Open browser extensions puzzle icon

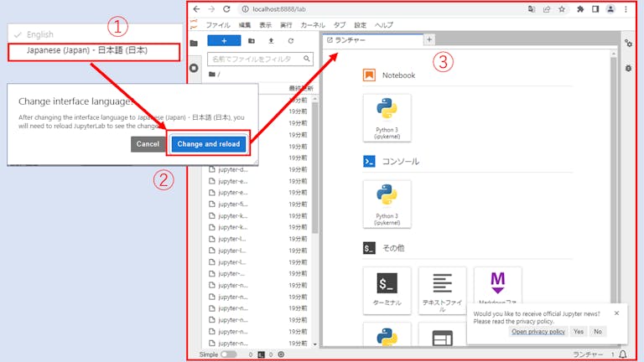580,9
